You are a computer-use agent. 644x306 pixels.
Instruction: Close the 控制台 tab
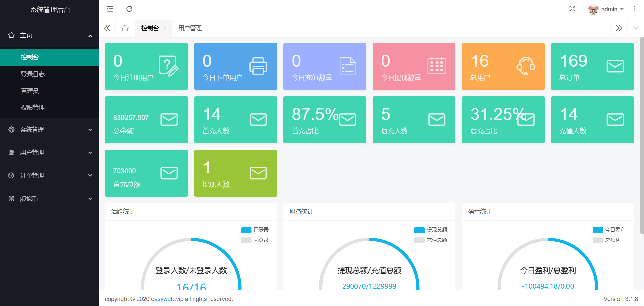(x=165, y=28)
